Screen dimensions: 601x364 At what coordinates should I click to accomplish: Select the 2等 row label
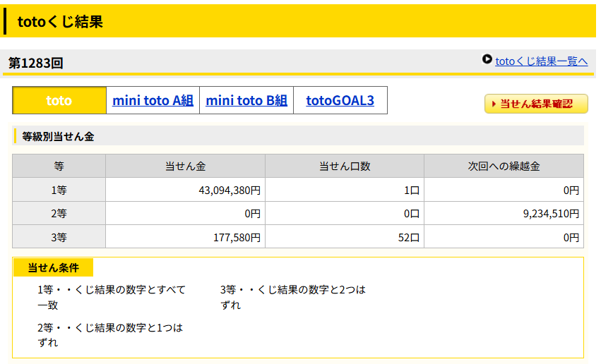(59, 214)
